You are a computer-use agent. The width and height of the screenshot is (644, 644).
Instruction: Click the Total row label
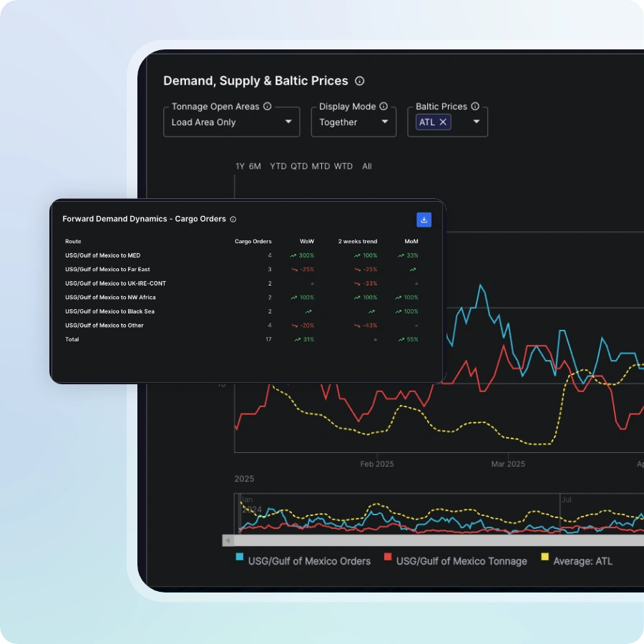tap(72, 339)
